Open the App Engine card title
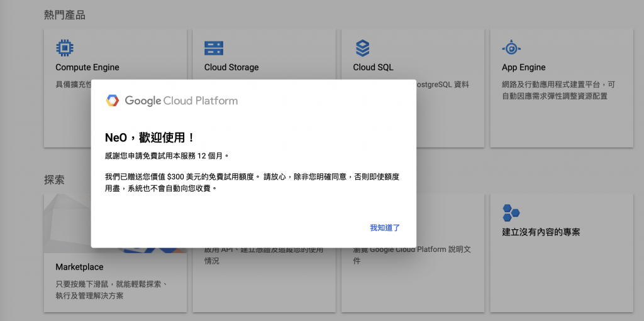The width and height of the screenshot is (644, 321). point(524,67)
